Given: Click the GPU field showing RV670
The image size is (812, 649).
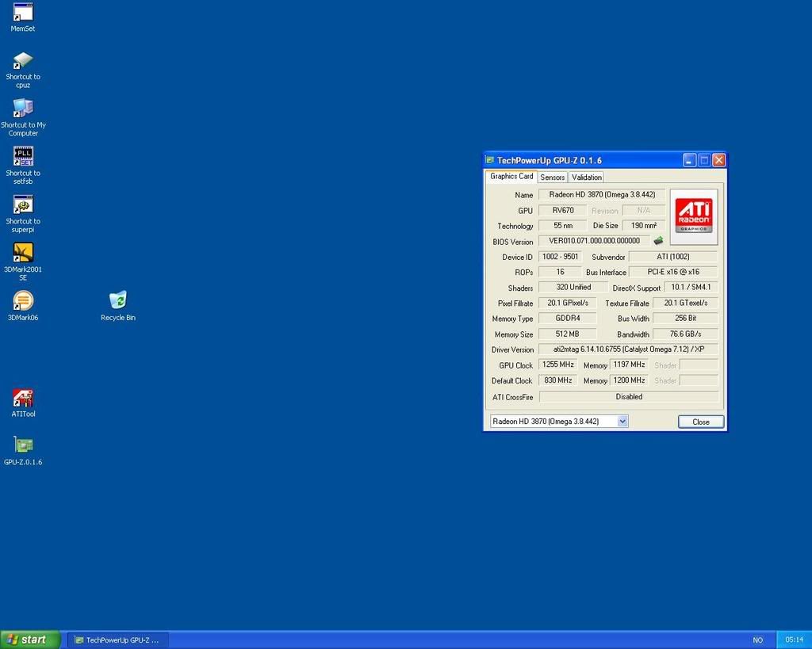Looking at the screenshot, I should 562,210.
